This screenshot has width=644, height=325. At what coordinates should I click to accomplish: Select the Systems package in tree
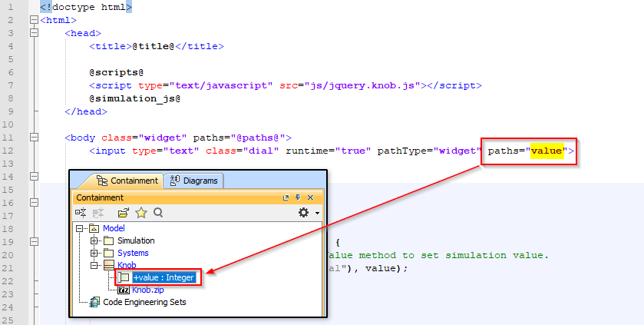133,253
